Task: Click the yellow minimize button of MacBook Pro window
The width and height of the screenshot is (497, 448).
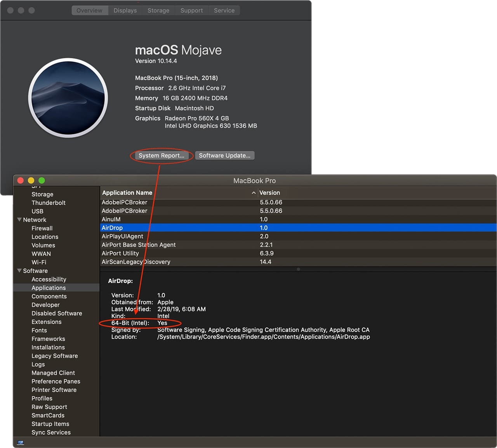Action: (x=31, y=180)
